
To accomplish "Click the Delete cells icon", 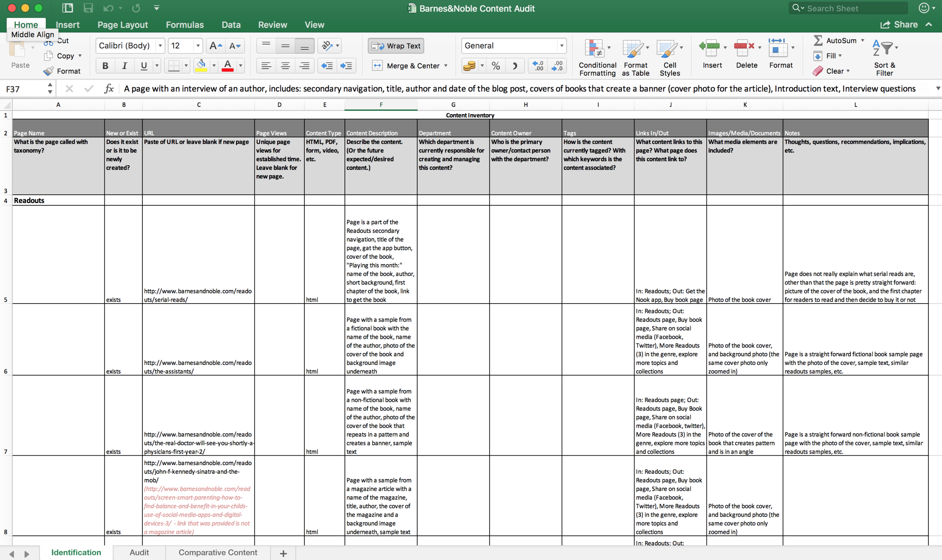I will (x=744, y=48).
